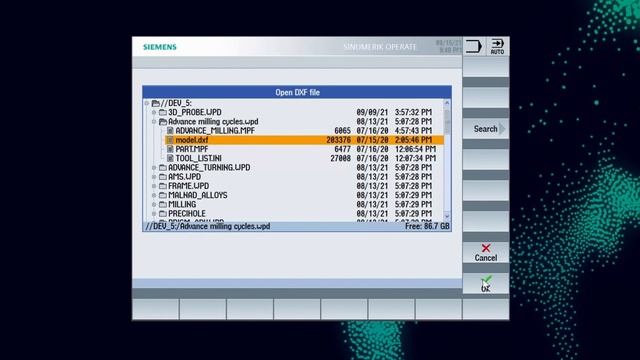Click the 27008 file size value

(340, 158)
